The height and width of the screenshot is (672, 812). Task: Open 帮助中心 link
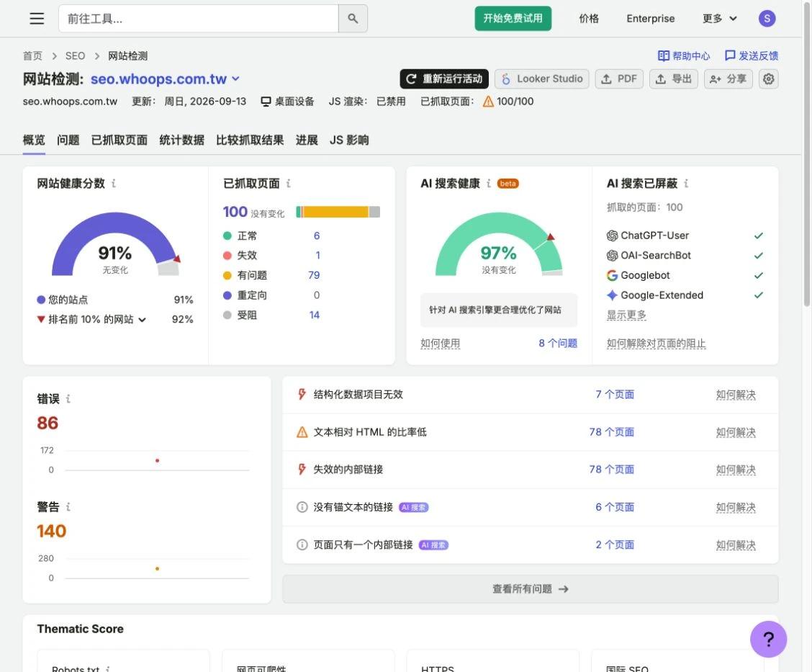tap(684, 56)
